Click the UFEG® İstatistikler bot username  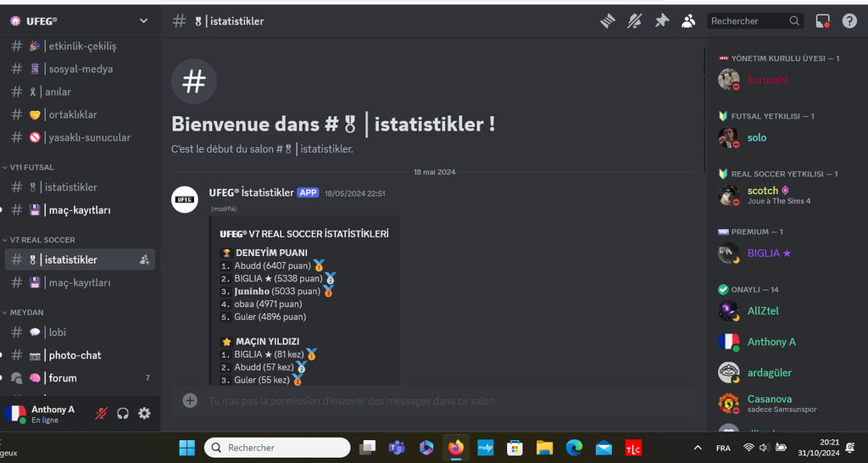click(250, 192)
